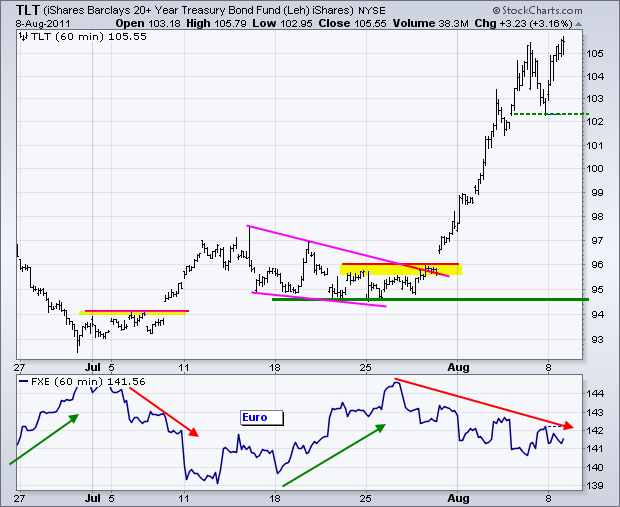Viewport: 620px width, 507px height.
Task: Click the blue line marker beside FXE legend
Action: (24, 382)
